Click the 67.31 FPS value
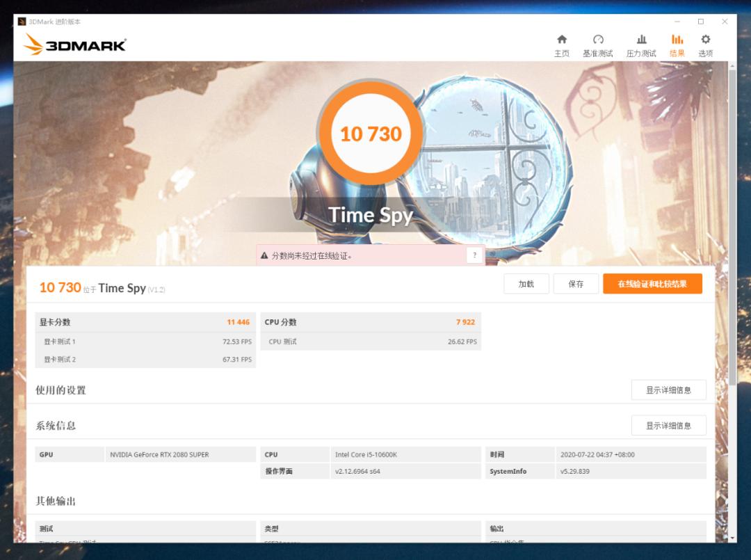Viewport: 751px width, 560px height. 236,359
